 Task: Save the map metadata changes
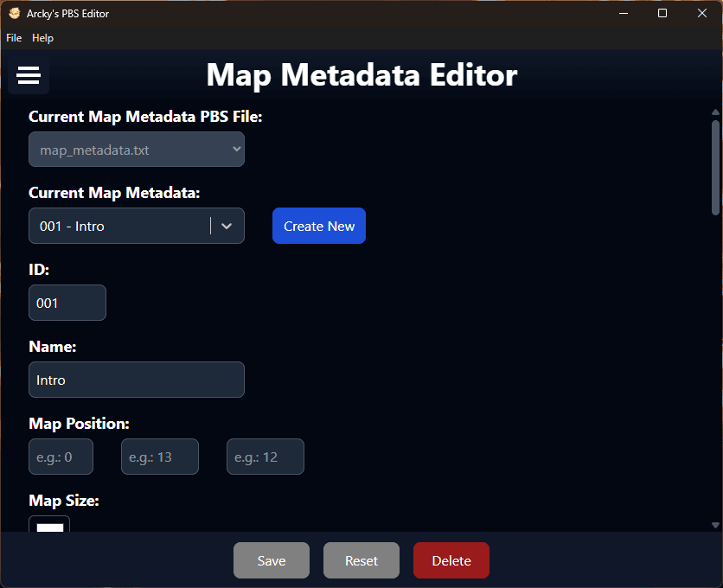point(271,560)
